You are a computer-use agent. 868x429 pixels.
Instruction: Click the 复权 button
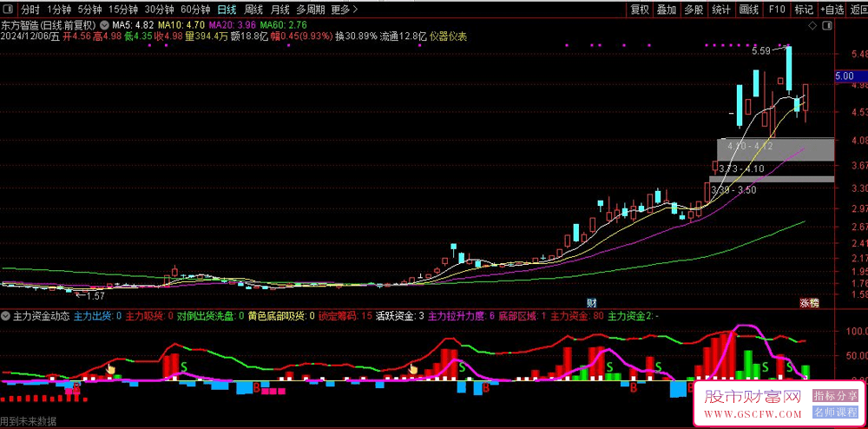[x=640, y=10]
